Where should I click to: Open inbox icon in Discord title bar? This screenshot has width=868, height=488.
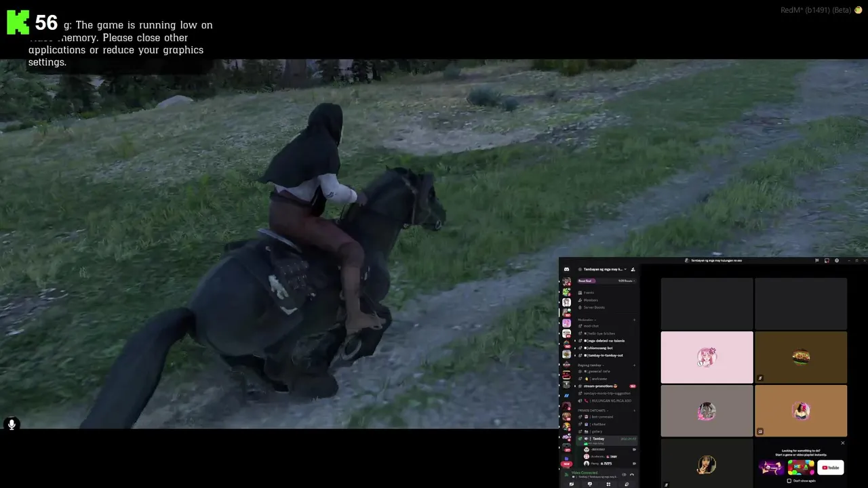point(827,260)
